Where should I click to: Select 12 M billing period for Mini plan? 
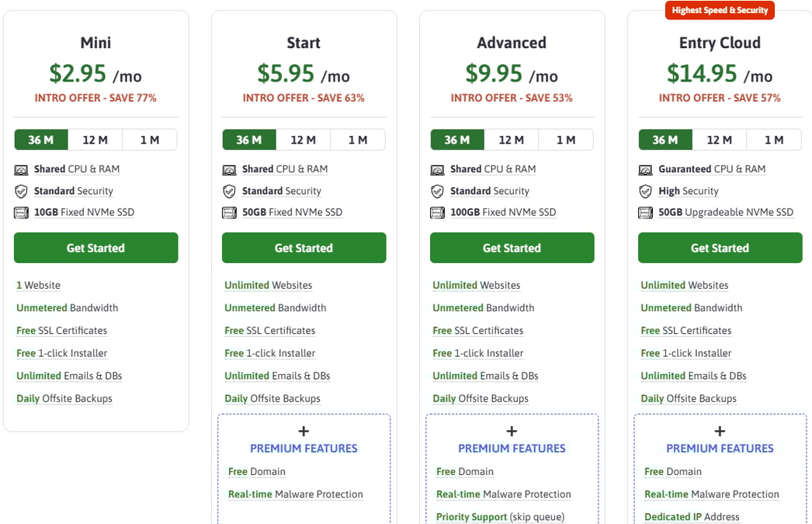(x=95, y=140)
